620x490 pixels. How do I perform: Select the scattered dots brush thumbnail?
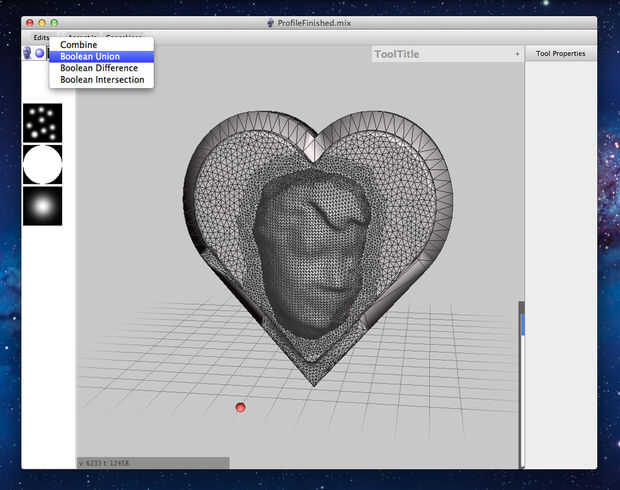pos(42,123)
